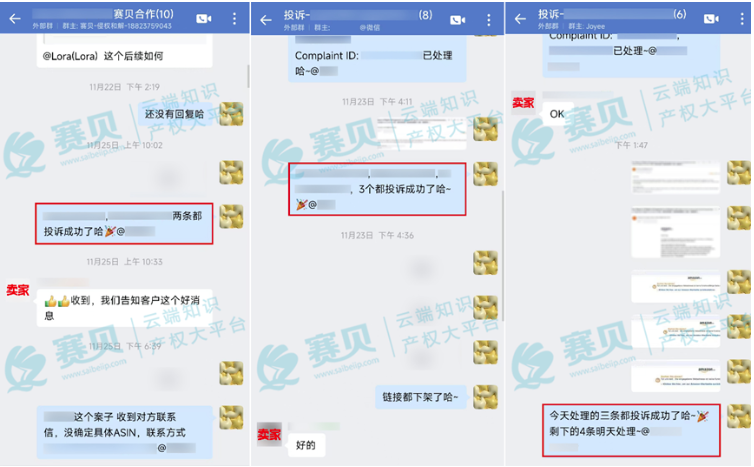Tap 赛贝合作(10) chat title
Image resolution: width=754 pixels, height=467 pixels.
click(x=144, y=14)
